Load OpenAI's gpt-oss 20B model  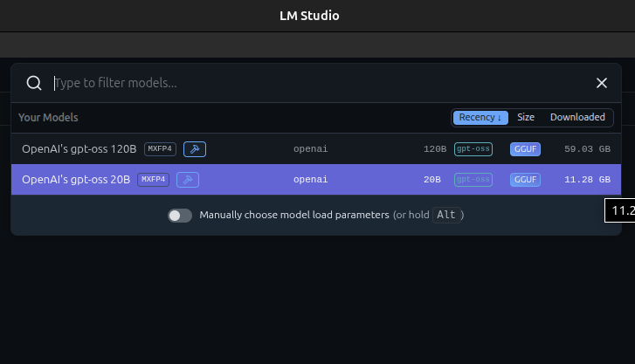(76, 180)
